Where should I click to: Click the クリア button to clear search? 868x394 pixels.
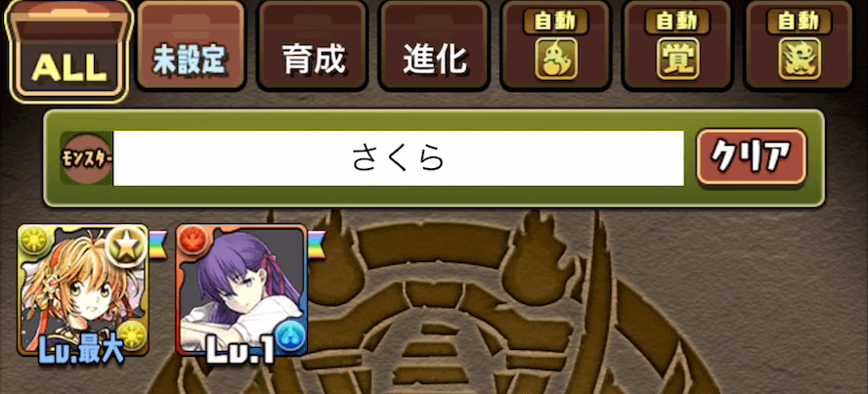click(752, 157)
